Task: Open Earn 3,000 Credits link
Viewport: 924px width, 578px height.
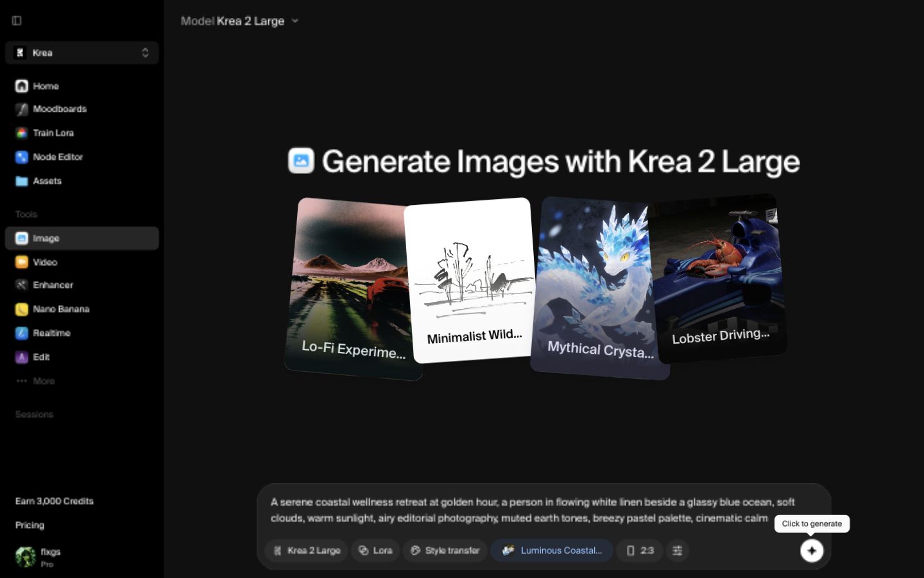Action: point(55,501)
